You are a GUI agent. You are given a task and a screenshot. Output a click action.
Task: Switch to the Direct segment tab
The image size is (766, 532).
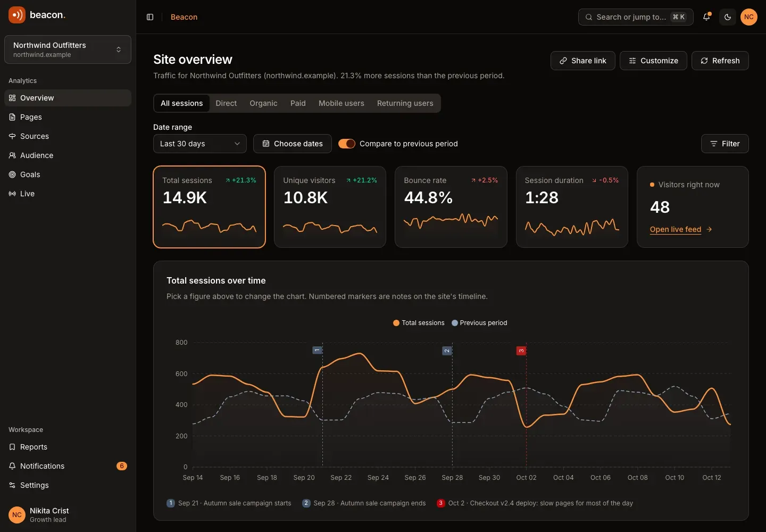[x=226, y=103]
